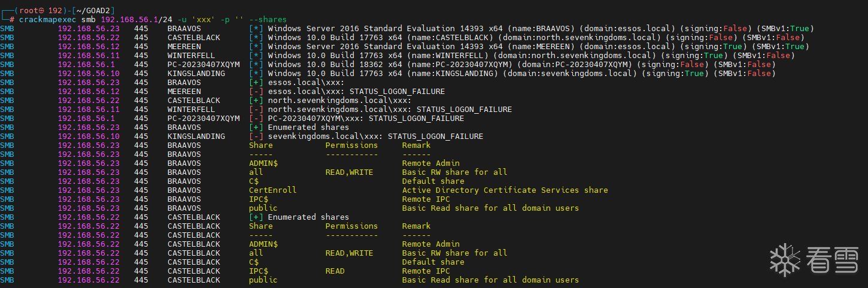This screenshot has height=288, width=868.
Task: Click the READ permission of the CASTELBLACK IPC$ share
Action: point(335,271)
